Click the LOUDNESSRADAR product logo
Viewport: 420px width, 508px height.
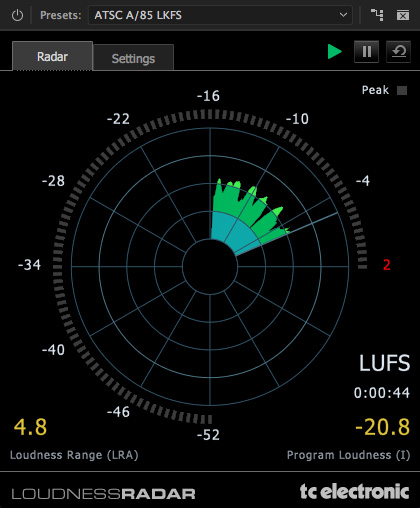pos(103,494)
